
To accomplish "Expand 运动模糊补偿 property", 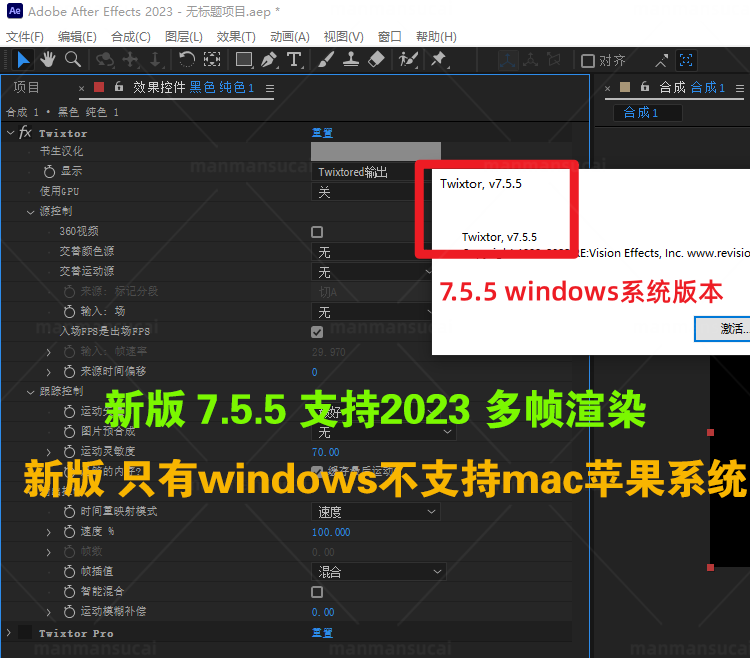I will click(x=49, y=612).
